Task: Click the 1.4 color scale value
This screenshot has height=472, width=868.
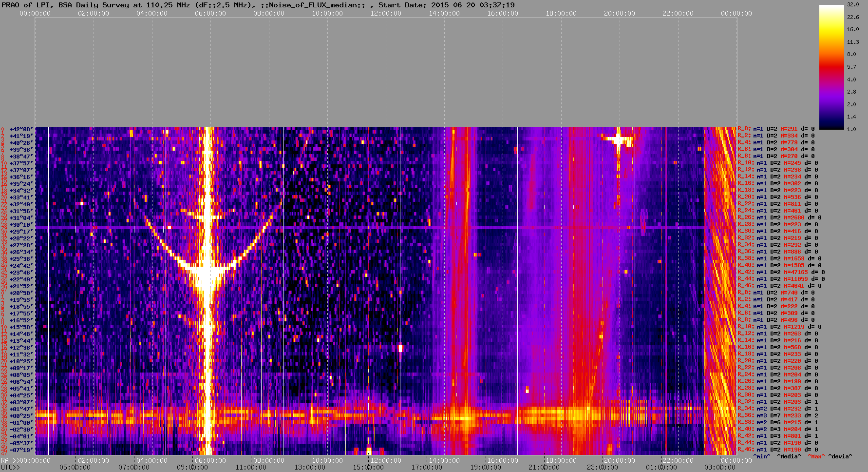Action: pyautogui.click(x=851, y=117)
